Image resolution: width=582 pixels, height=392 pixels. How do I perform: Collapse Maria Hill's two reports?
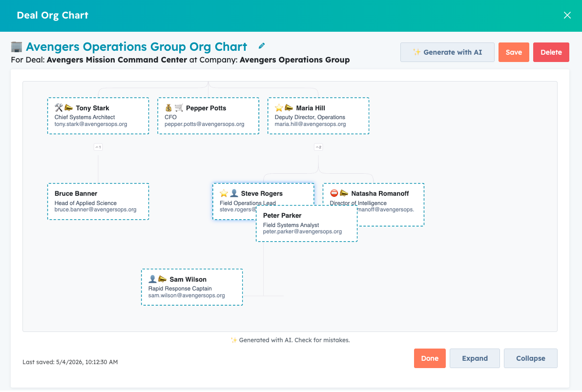point(318,147)
